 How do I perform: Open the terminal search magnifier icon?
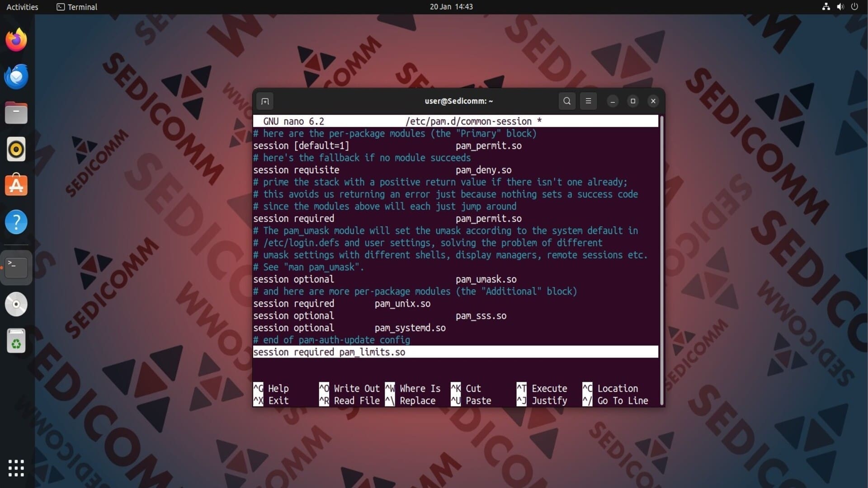[567, 101]
